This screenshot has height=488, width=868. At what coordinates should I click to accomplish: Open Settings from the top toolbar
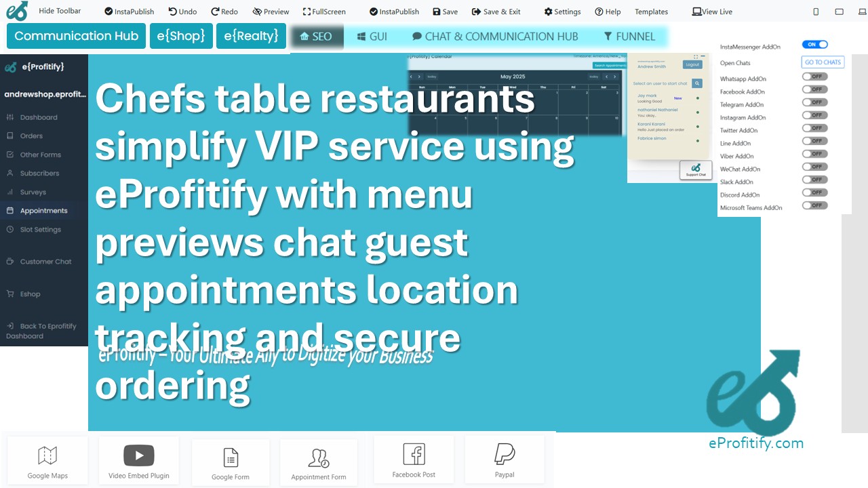tap(561, 11)
